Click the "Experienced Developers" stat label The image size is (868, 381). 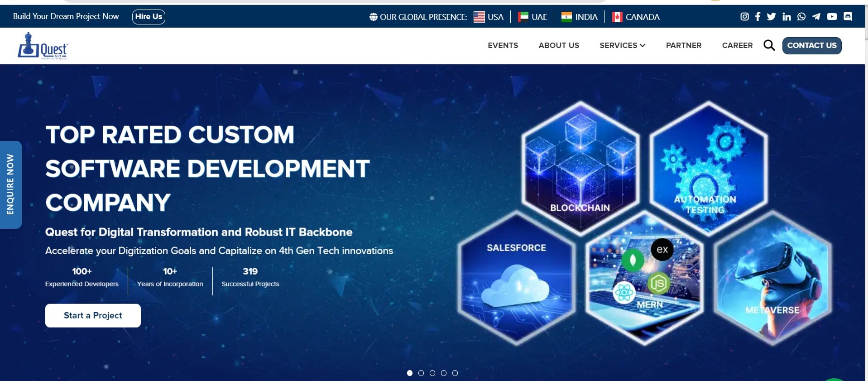[82, 284]
